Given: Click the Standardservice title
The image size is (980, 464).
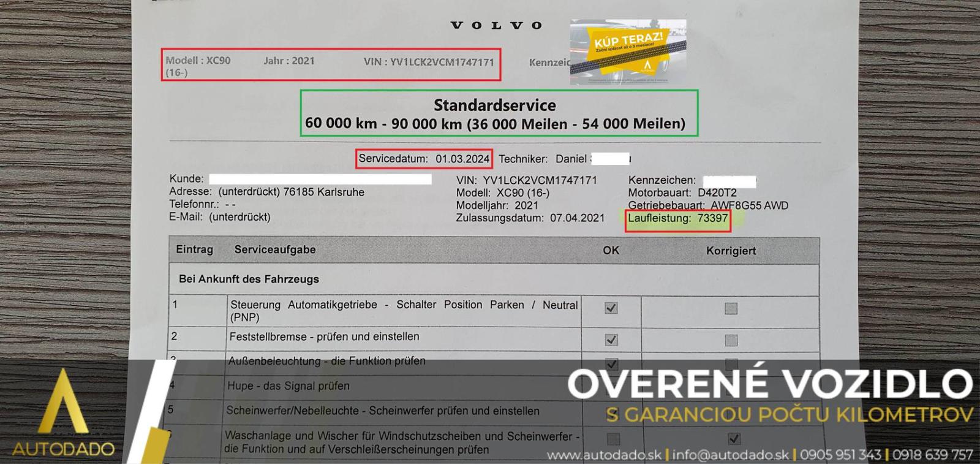Looking at the screenshot, I should pos(495,105).
